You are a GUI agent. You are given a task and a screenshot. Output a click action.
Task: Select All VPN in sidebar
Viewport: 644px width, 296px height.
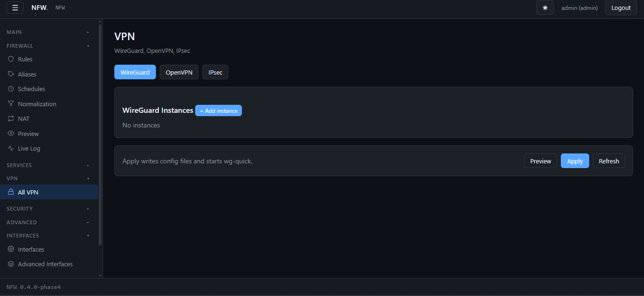[49, 192]
